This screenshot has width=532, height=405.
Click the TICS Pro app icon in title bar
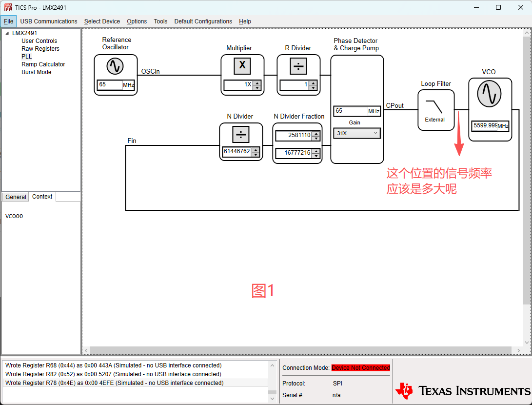pos(8,7)
